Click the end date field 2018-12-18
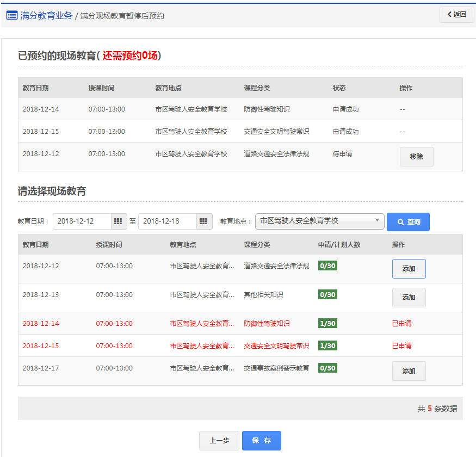 pos(167,221)
